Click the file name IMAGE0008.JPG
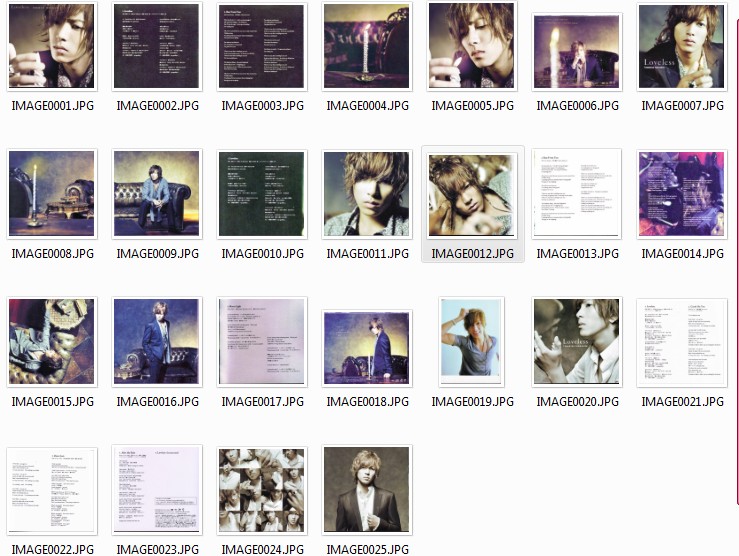Screen dimensions: 739x556 (x=52, y=253)
